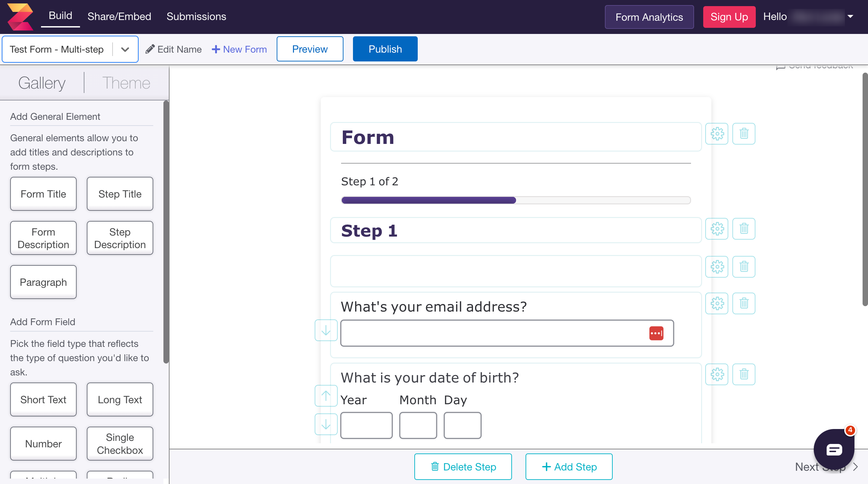
Task: Expand the Hello account dropdown
Action: 850,17
